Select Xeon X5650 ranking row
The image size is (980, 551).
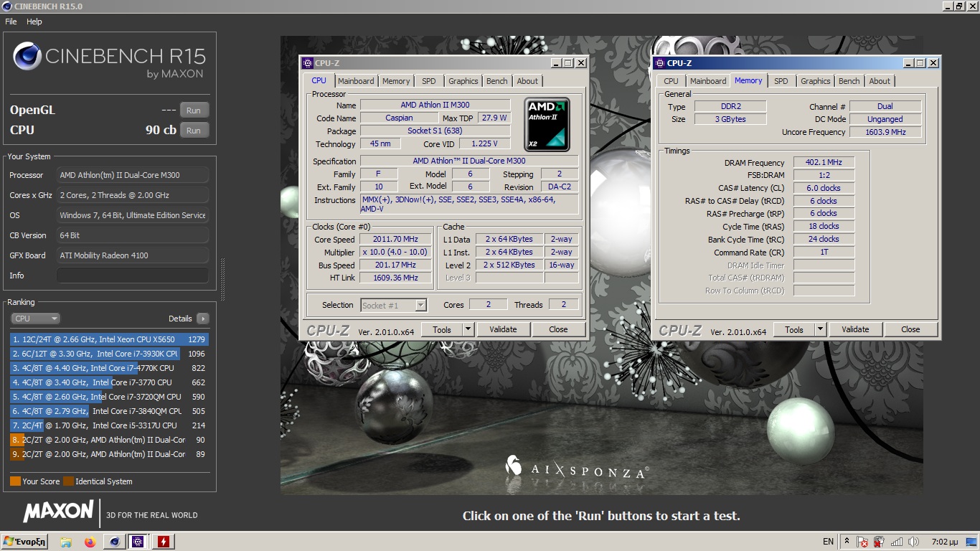pyautogui.click(x=109, y=339)
